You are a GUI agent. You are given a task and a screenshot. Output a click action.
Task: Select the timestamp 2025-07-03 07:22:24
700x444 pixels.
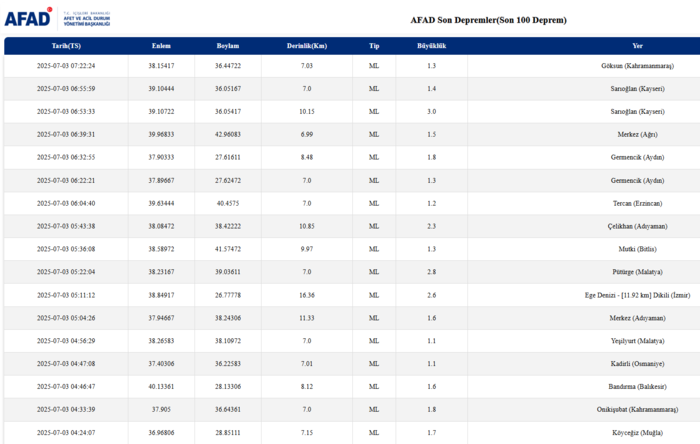tap(66, 65)
